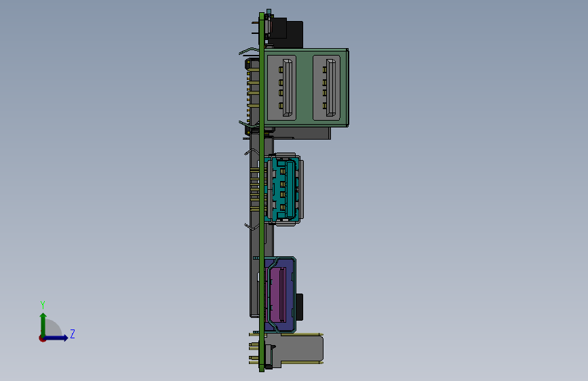Select the stacked dual USB connector housing

[307, 87]
